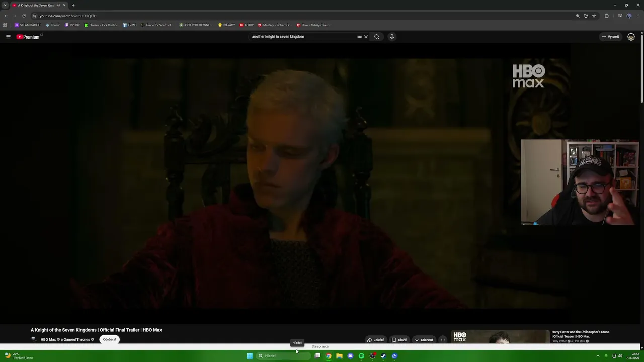The image size is (644, 362).
Task: Open the media controls icon
Action: point(620,16)
